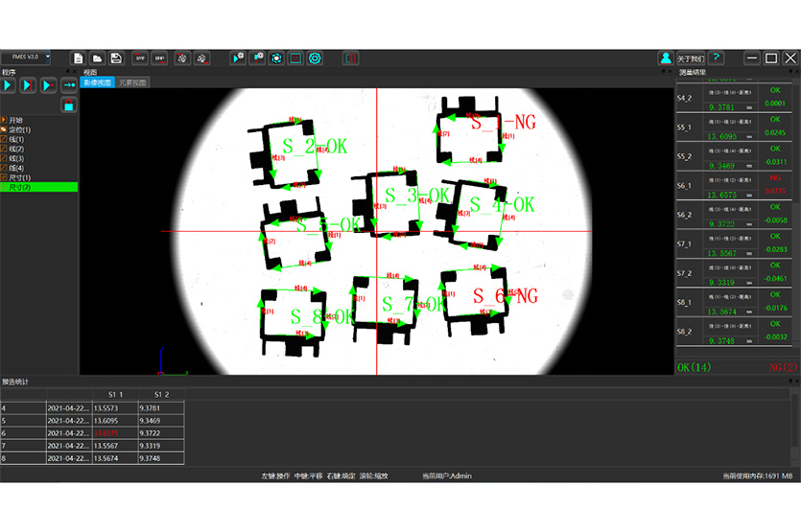Open a program using the folder icon
This screenshot has width=801, height=532.
(x=97, y=58)
